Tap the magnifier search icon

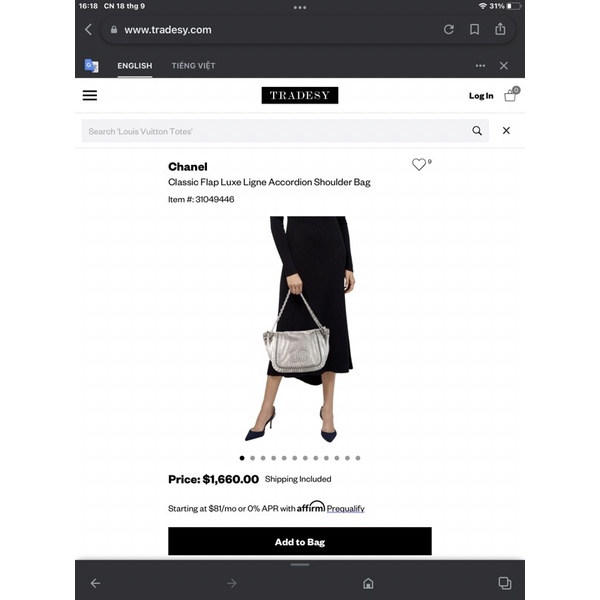coord(477,131)
